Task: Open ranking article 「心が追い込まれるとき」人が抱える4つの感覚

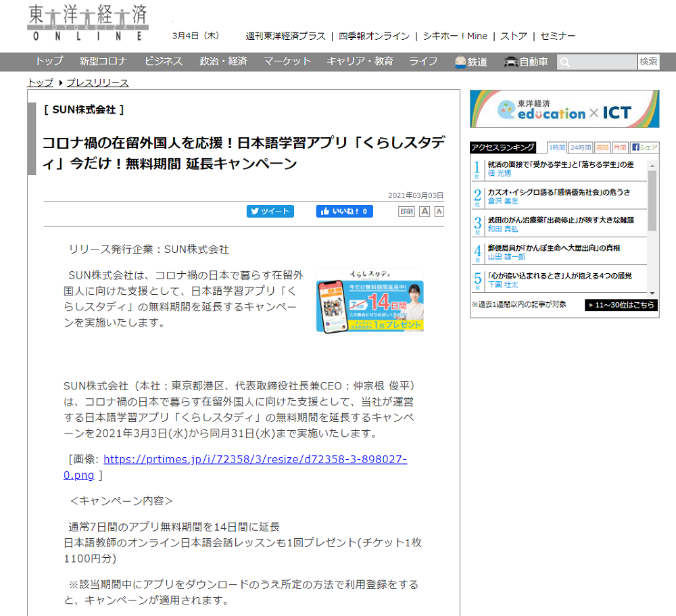Action: tap(560, 276)
